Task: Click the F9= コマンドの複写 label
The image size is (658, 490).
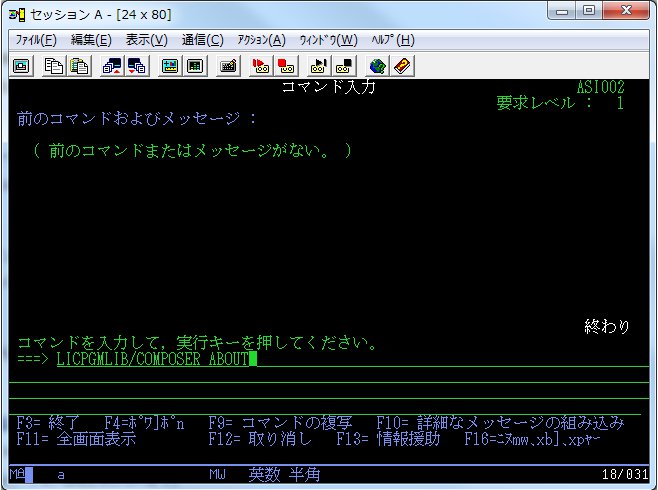Action: (280, 423)
